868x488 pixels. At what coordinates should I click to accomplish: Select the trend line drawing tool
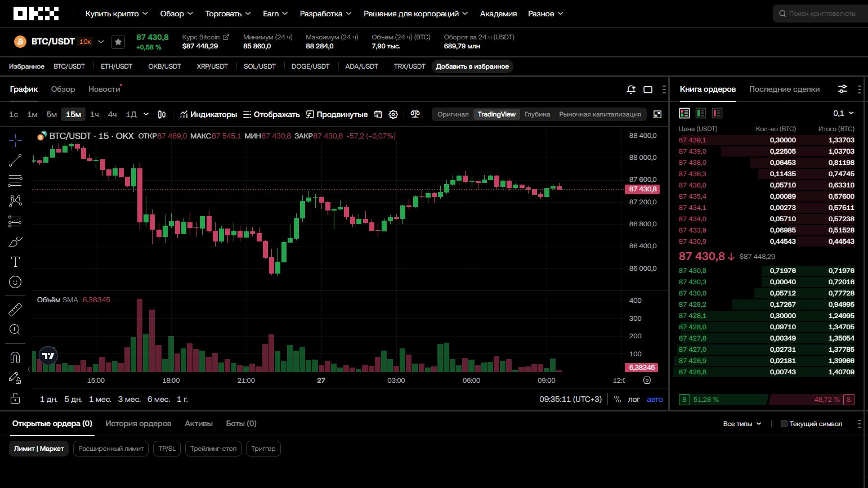(x=15, y=160)
